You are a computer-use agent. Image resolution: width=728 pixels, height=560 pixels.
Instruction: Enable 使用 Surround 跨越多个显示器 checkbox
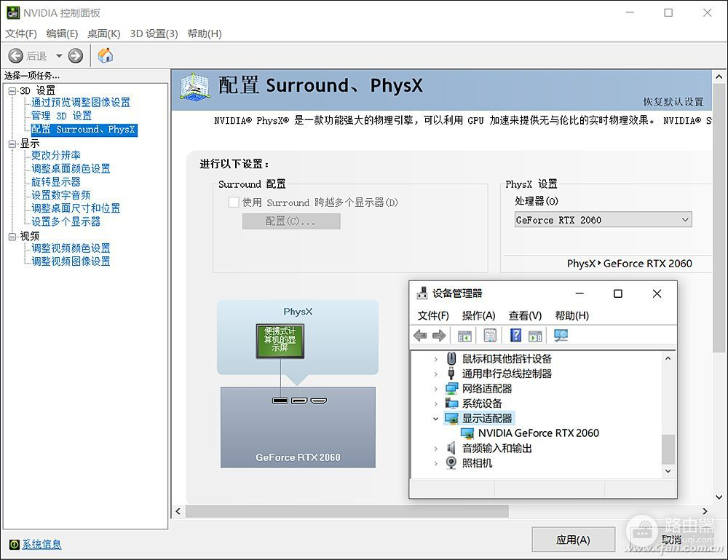tap(234, 202)
